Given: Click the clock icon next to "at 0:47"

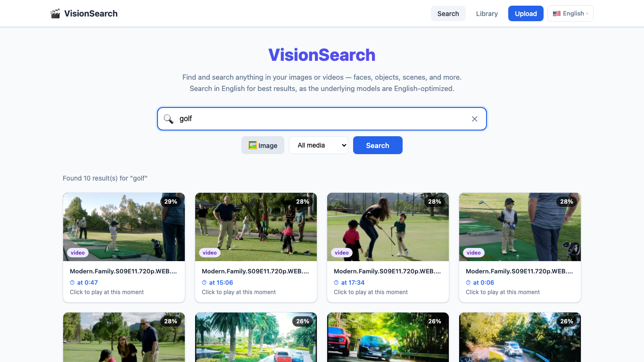Looking at the screenshot, I should [x=72, y=282].
